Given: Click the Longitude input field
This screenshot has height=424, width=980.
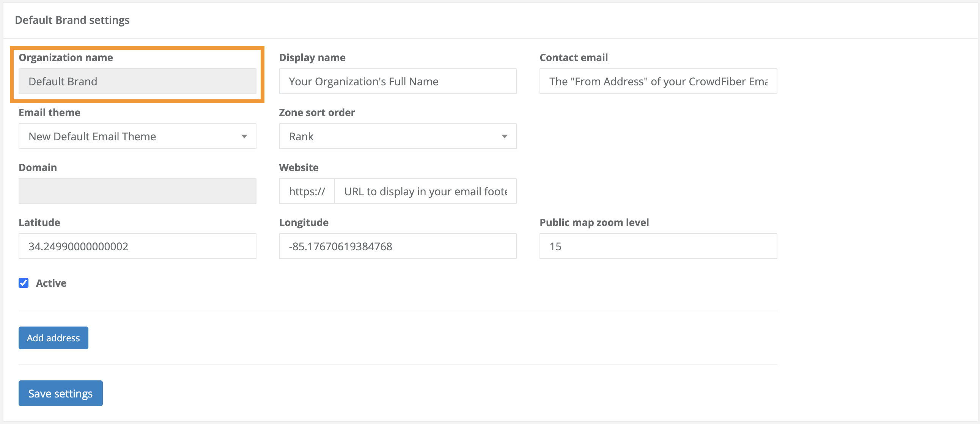Looking at the screenshot, I should (x=398, y=246).
